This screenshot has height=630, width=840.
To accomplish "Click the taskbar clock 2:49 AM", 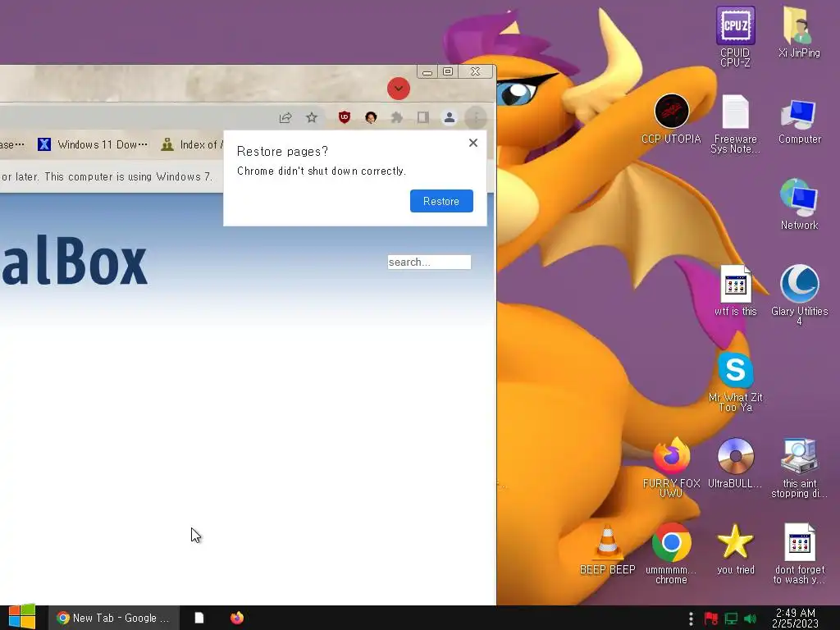I will (x=795, y=618).
